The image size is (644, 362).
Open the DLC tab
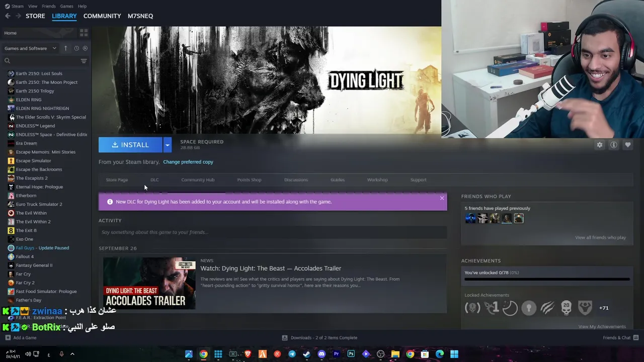click(154, 179)
